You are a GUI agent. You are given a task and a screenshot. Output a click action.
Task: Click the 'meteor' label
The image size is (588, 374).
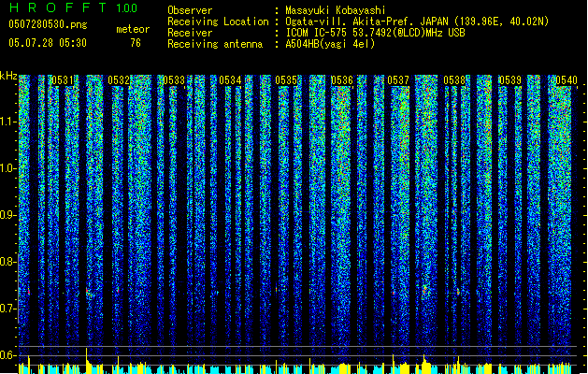133,29
